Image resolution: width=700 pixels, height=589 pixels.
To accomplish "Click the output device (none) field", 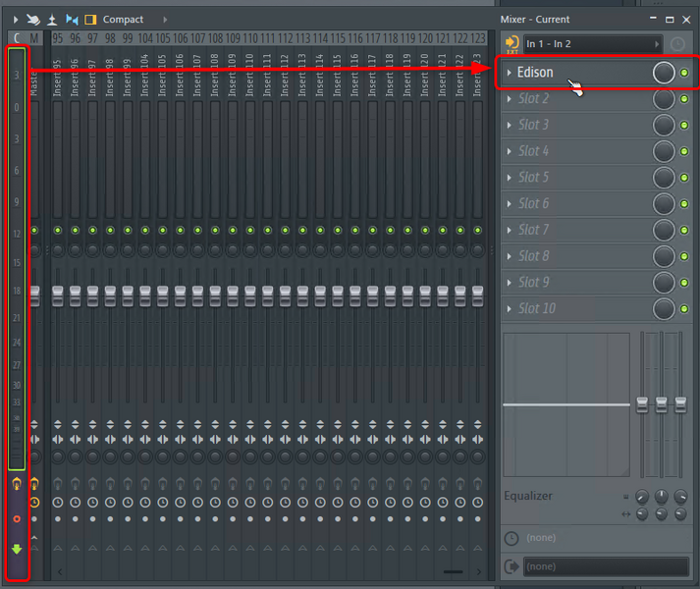I will pos(606,566).
